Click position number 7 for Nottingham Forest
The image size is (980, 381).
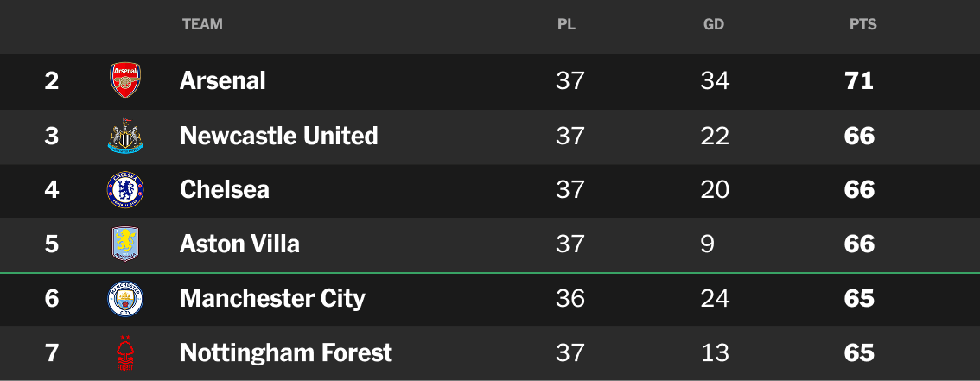pyautogui.click(x=52, y=353)
